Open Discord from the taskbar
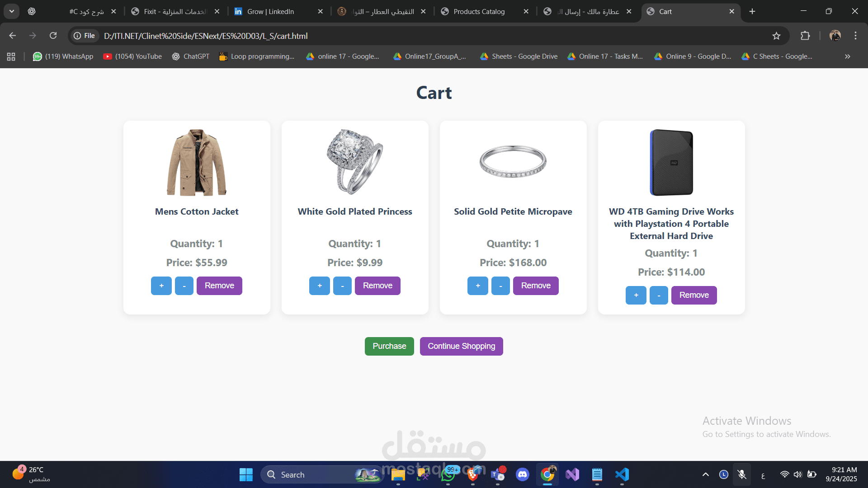This screenshot has height=488, width=868. coord(523,475)
